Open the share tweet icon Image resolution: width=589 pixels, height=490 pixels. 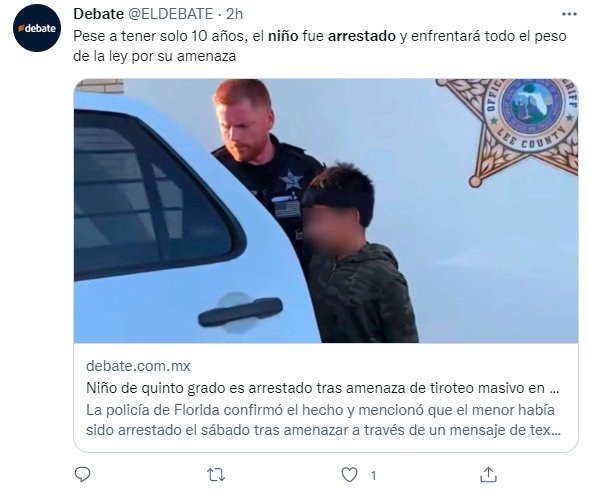pos(488,475)
